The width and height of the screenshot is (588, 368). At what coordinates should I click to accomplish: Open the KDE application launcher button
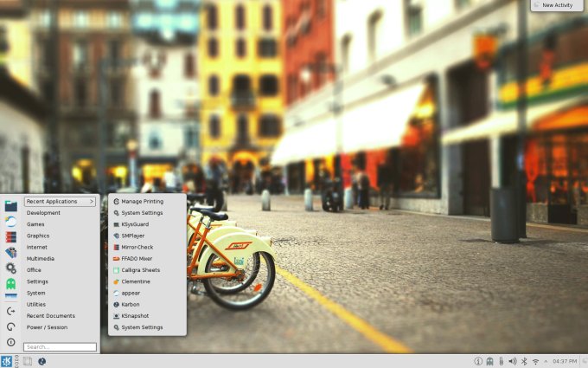[6, 361]
